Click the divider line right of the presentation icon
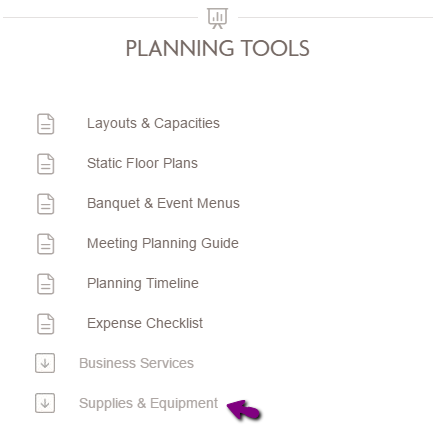The height and width of the screenshot is (441, 440). (x=336, y=17)
